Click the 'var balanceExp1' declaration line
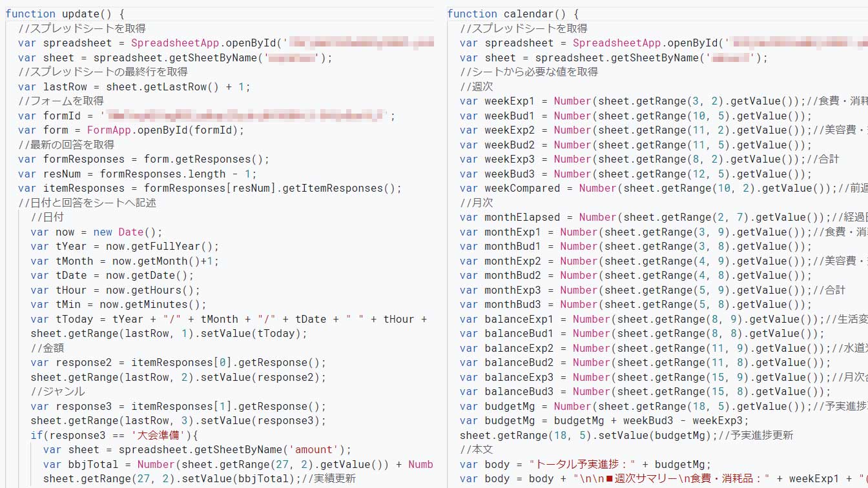The width and height of the screenshot is (868, 488). pyautogui.click(x=664, y=319)
